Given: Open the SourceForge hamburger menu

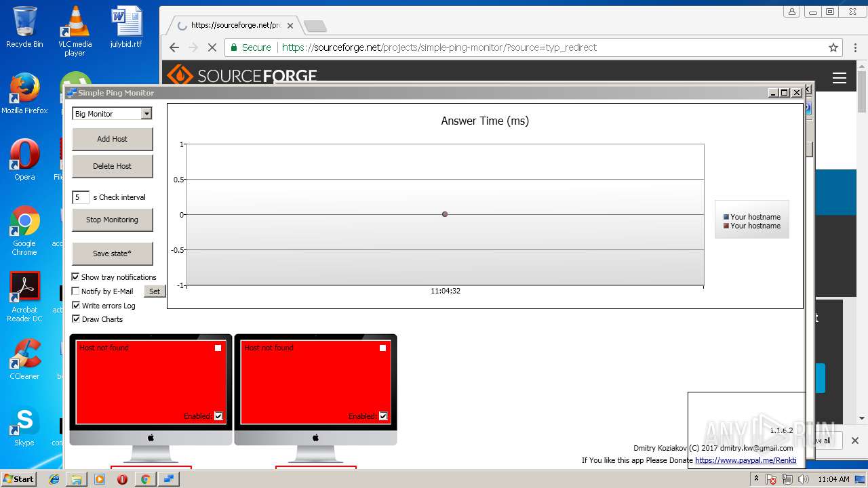Looking at the screenshot, I should click(x=840, y=78).
